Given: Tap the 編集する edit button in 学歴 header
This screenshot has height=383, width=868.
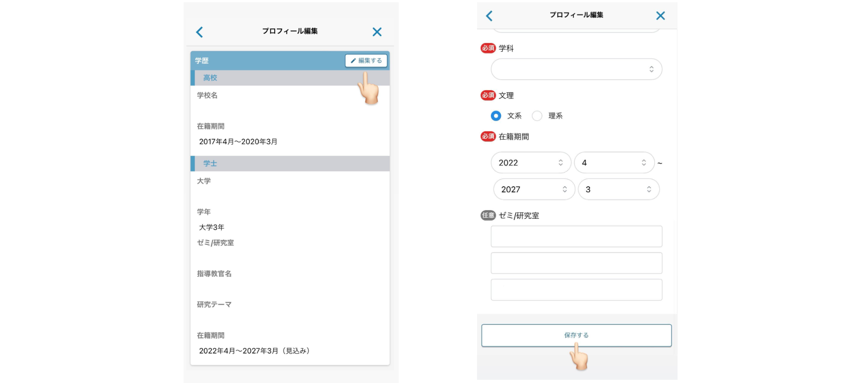Looking at the screenshot, I should tap(366, 60).
